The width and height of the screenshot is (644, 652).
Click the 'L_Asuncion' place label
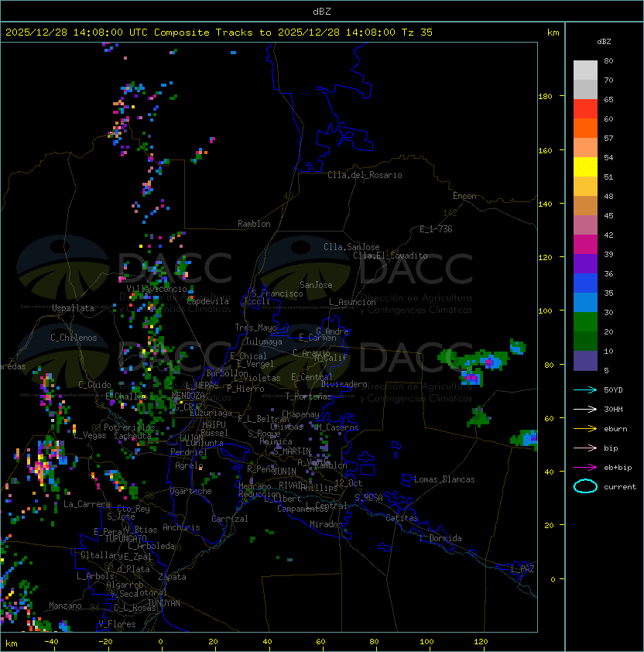352,302
